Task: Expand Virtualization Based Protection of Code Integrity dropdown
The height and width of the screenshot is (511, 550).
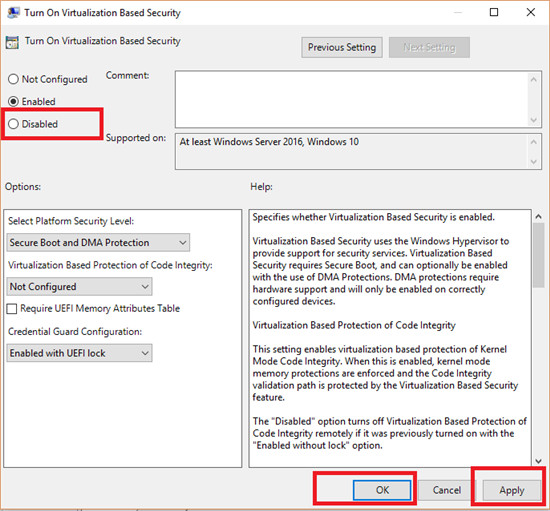Action: coord(79,287)
